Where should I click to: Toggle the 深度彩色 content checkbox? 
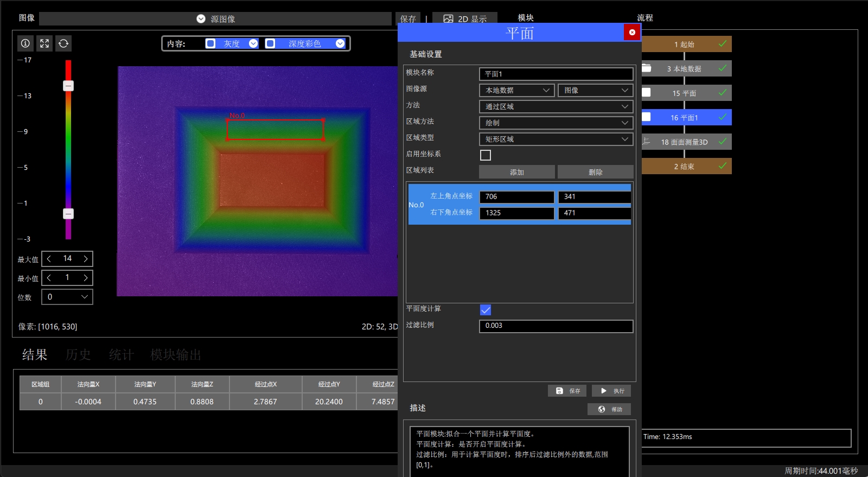[x=270, y=43]
